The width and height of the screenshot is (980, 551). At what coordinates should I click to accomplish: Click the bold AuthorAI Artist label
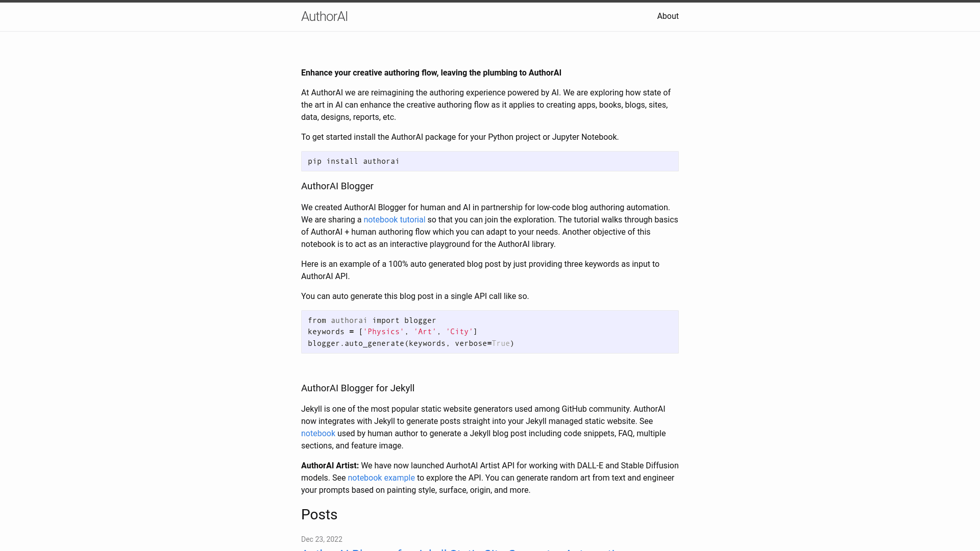point(329,465)
